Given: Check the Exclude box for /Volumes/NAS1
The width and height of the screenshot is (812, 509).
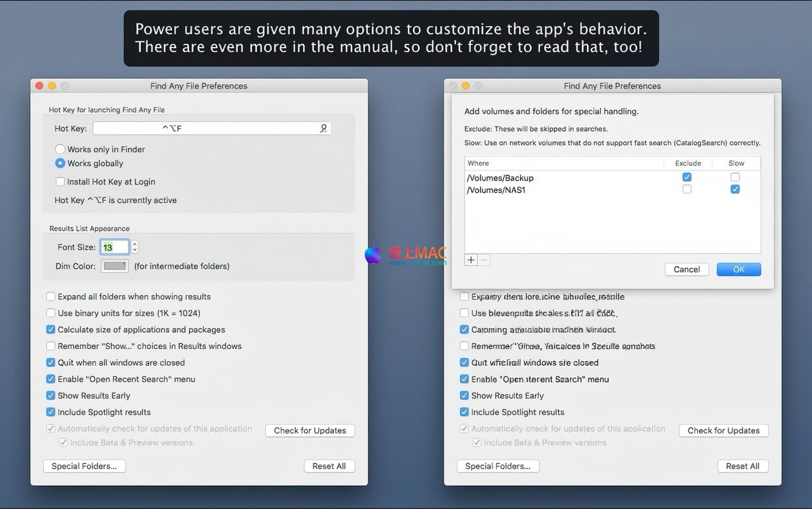Looking at the screenshot, I should point(687,190).
